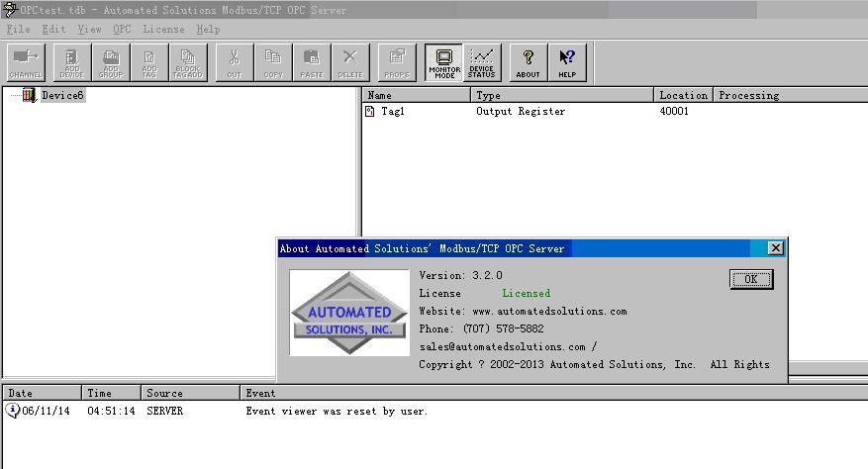Click the Channel toolbar icon
868x469 pixels.
26,62
